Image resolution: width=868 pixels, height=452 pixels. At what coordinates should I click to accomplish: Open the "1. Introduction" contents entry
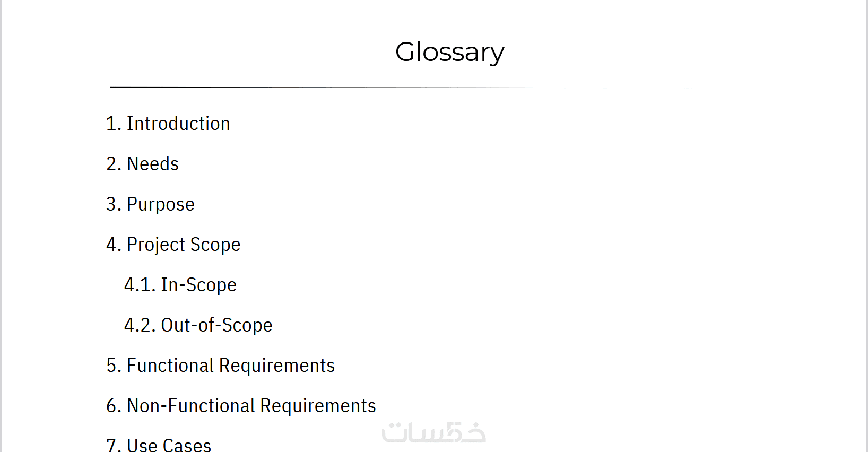[168, 124]
